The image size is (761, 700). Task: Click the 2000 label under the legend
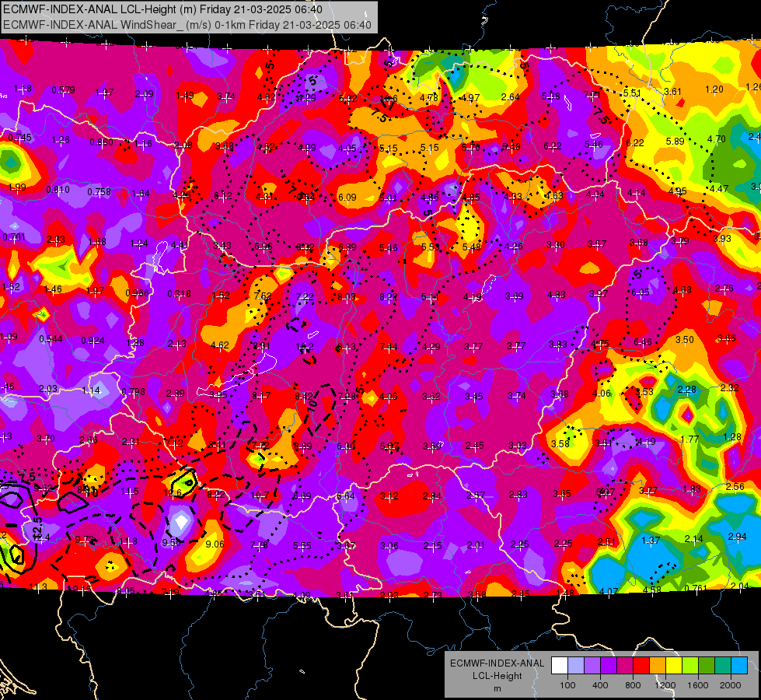pos(730,685)
